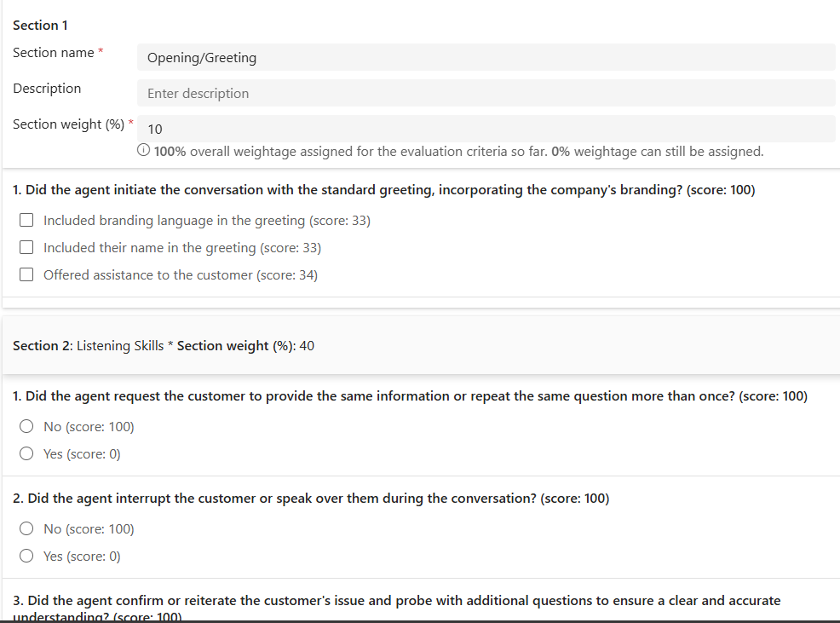Choose 'Yes' for agent interrupting customer question
The height and width of the screenshot is (623, 840).
27,557
